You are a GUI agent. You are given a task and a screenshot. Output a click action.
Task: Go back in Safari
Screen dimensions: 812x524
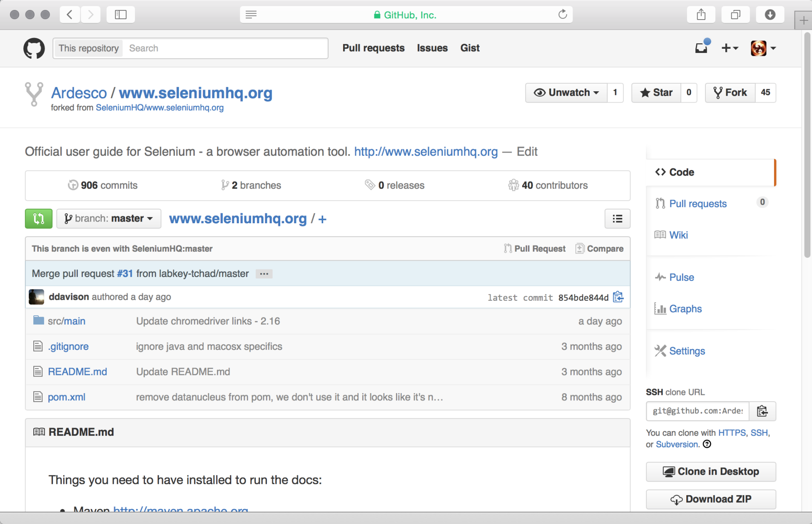click(x=70, y=15)
